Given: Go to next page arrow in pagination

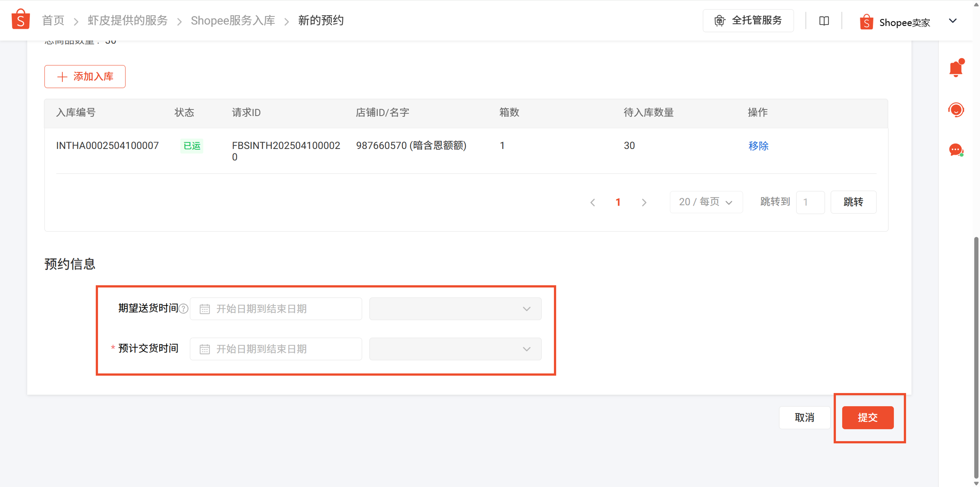Looking at the screenshot, I should (x=644, y=202).
